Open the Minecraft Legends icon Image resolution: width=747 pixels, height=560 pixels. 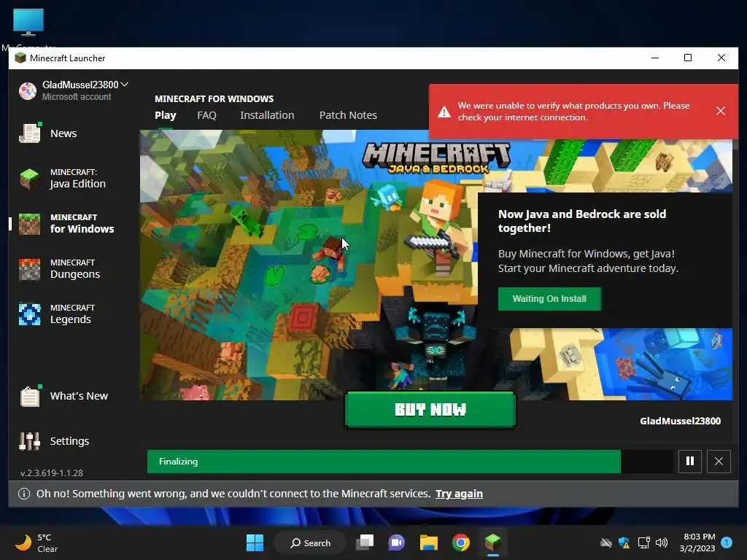pos(29,314)
